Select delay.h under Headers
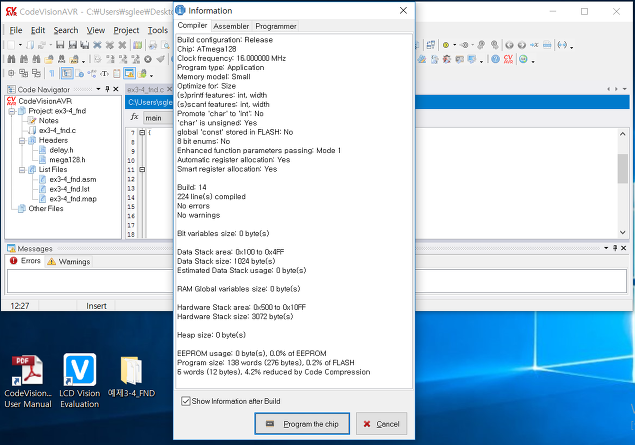Image resolution: width=635 pixels, height=445 pixels. click(61, 150)
